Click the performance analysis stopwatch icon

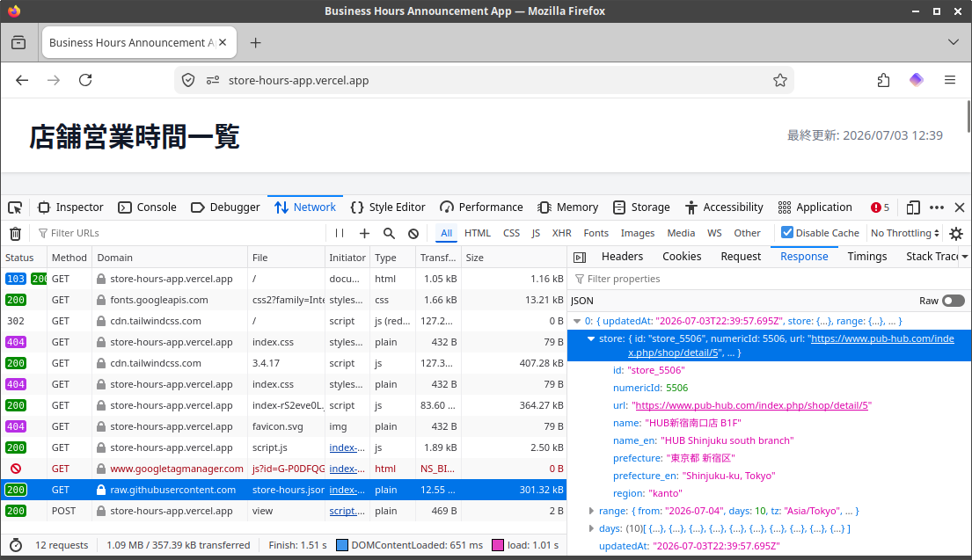(x=16, y=545)
